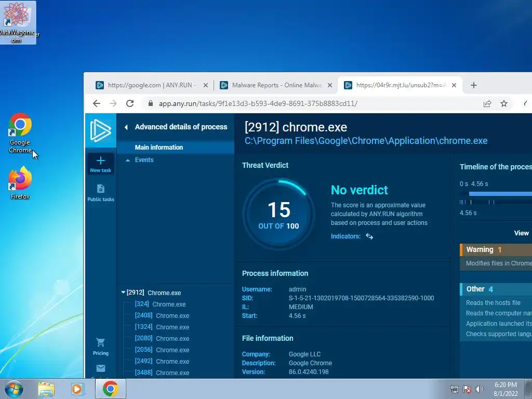Go back via Advanced details arrow
The width and height of the screenshot is (532, 399).
(126, 127)
